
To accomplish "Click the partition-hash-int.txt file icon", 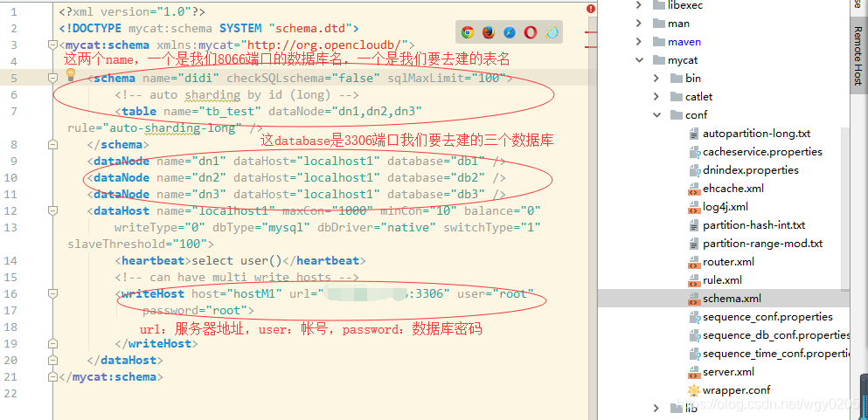I will 694,225.
